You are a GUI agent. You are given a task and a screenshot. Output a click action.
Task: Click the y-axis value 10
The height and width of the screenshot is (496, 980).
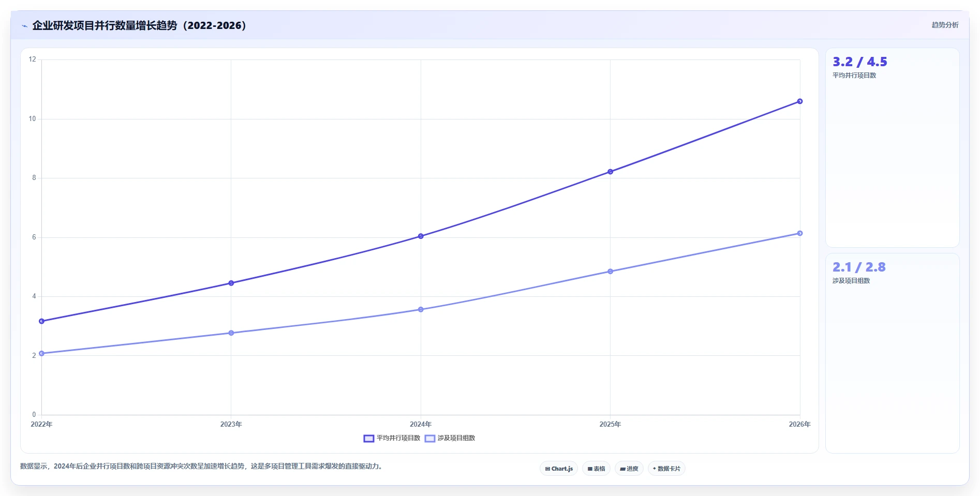tap(33, 119)
